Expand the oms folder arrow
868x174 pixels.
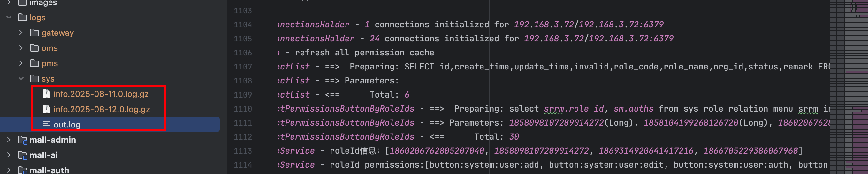(21, 48)
